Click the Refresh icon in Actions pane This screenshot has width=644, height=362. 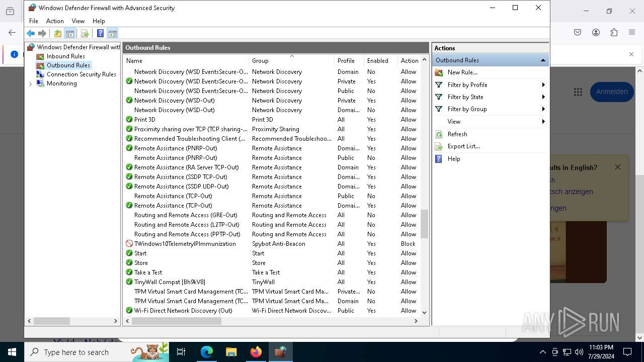pos(439,134)
